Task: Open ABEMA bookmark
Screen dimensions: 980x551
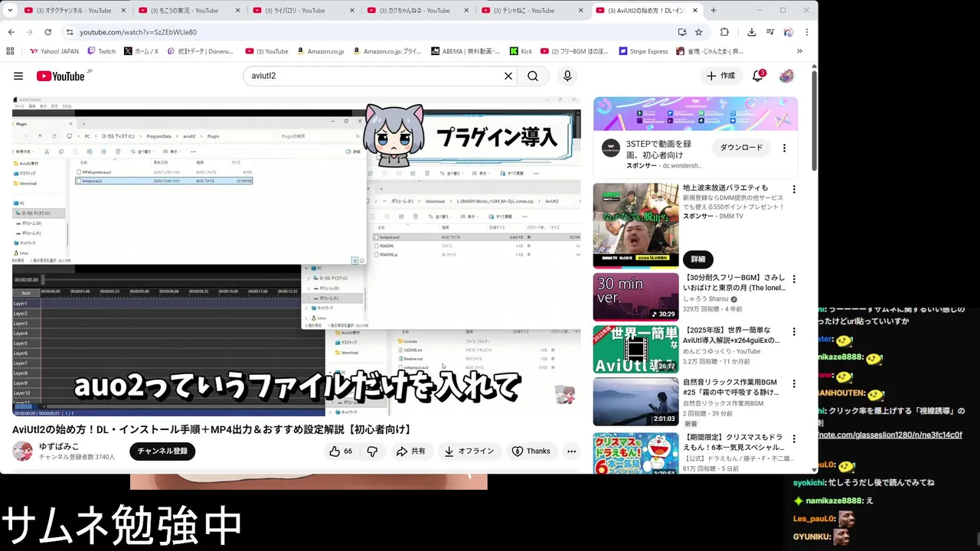Action: coord(465,51)
